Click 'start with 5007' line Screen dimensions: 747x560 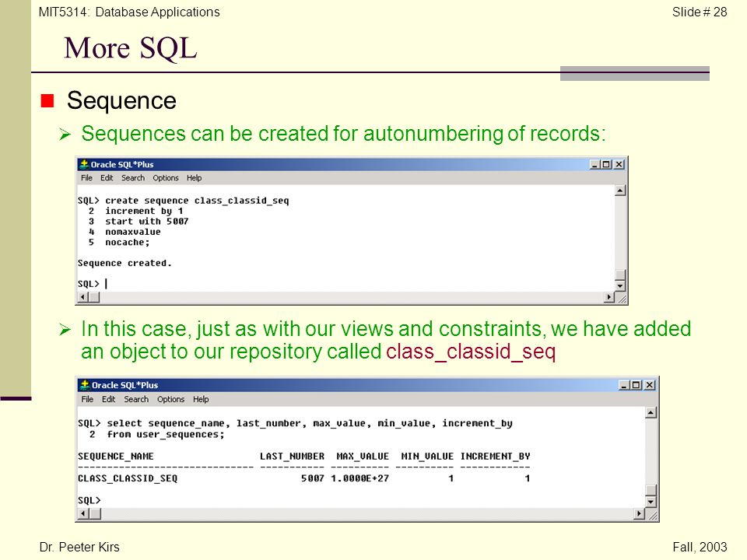[147, 222]
